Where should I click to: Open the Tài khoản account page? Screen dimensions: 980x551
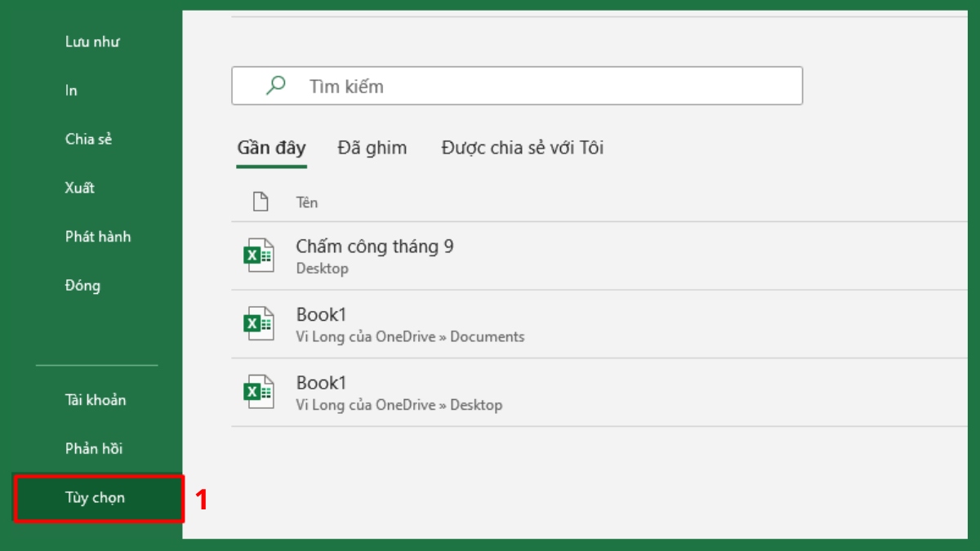point(96,400)
